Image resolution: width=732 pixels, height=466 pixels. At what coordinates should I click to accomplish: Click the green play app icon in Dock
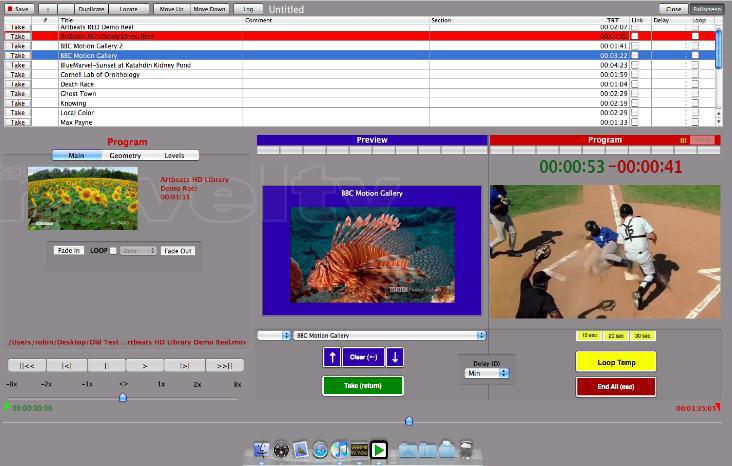coord(379,451)
